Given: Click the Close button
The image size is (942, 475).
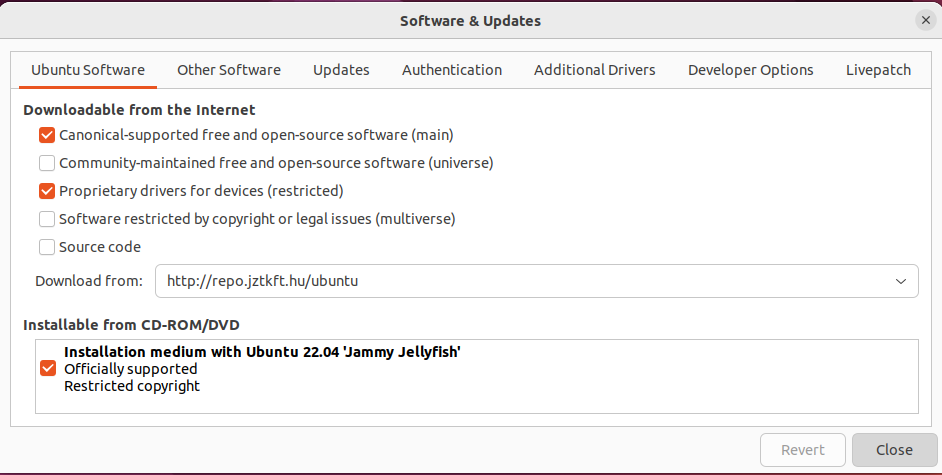Looking at the screenshot, I should coord(894,450).
